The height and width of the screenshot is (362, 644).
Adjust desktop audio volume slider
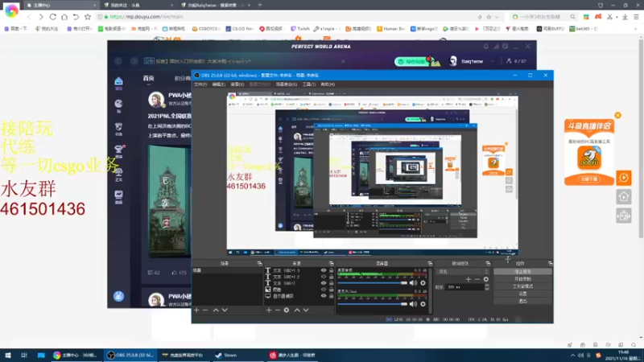pyautogui.click(x=372, y=283)
